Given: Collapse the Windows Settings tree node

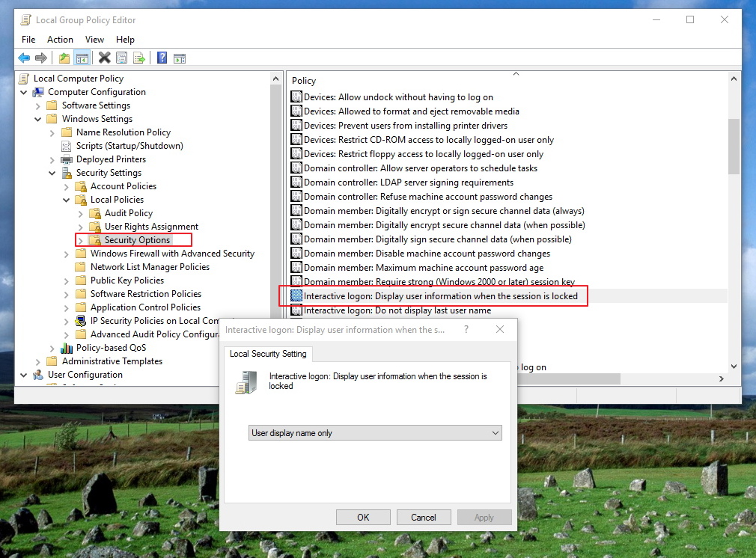Looking at the screenshot, I should pos(37,118).
